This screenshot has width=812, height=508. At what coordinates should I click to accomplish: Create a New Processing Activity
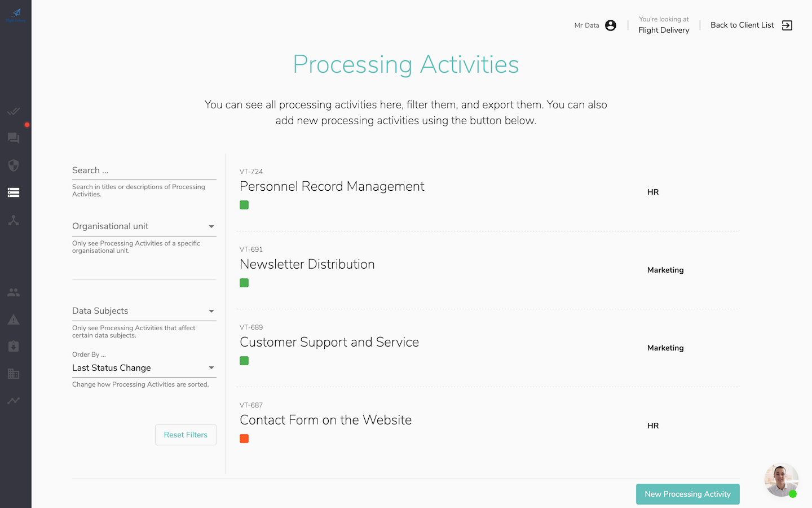tap(687, 494)
